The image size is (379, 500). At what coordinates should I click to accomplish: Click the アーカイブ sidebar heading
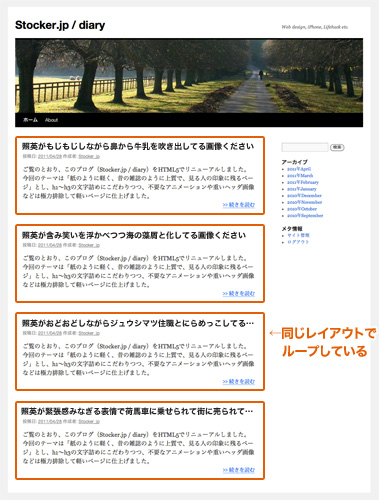294,162
